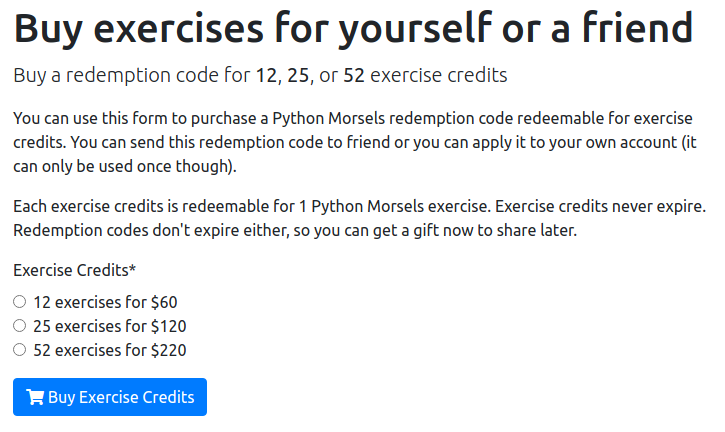Click the paragraph starting "Each exercise credits"
Viewport: 725px width, 432px height.
pyautogui.click(x=360, y=219)
